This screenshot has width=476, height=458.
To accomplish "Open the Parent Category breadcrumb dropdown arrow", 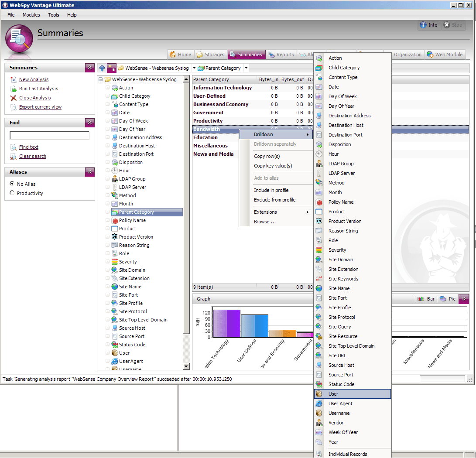I will (246, 68).
